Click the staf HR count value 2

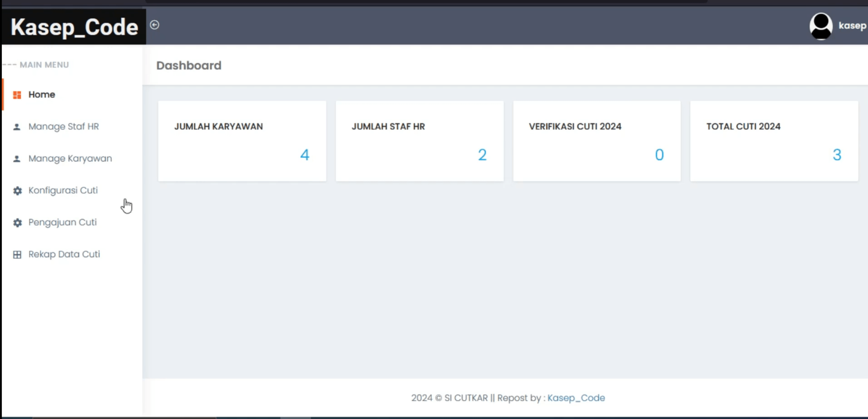[482, 155]
